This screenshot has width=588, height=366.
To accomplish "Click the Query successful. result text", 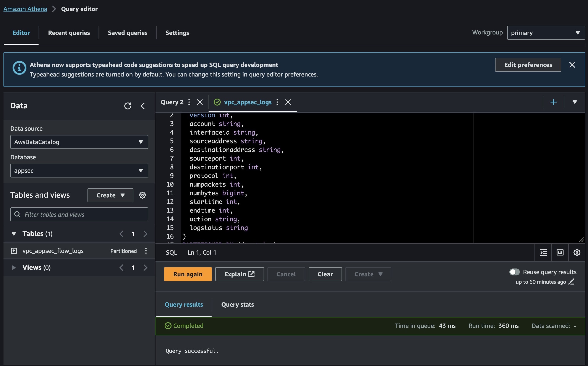I will 192,351.
